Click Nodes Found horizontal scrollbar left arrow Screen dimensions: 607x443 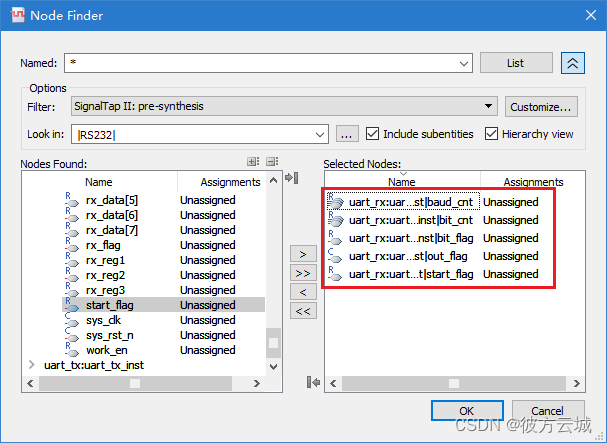30,383
